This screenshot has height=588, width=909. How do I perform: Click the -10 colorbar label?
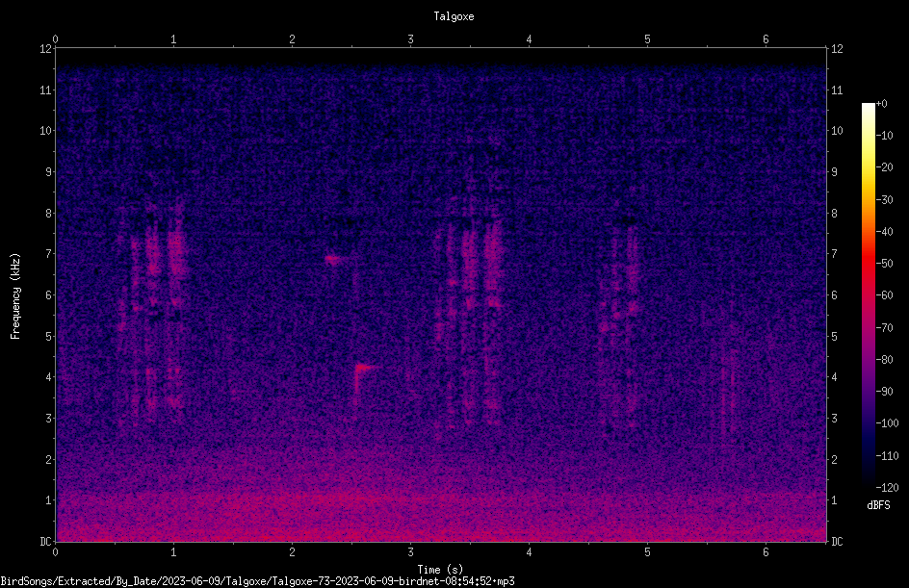885,136
